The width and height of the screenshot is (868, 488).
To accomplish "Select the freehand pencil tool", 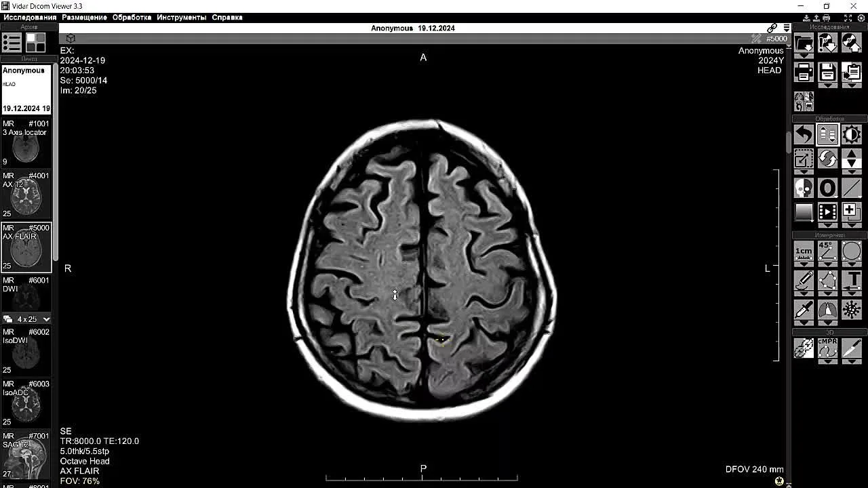I will tap(804, 279).
